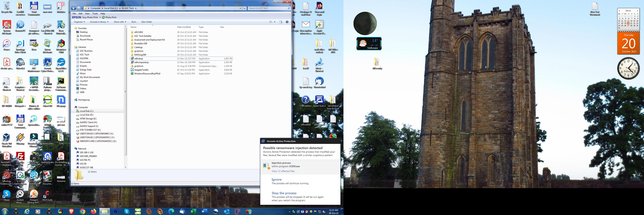Open the View menu
Viewport: 644px width, 215px height.
tap(87, 13)
